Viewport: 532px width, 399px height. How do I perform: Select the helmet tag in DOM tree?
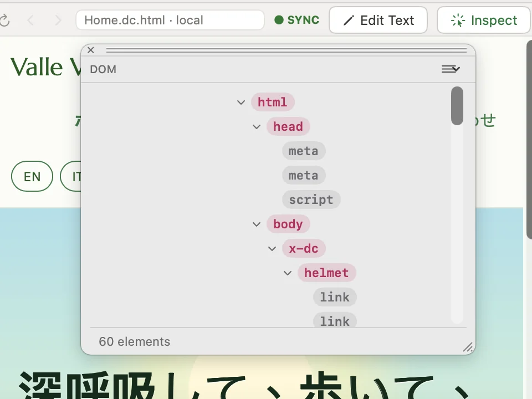327,273
